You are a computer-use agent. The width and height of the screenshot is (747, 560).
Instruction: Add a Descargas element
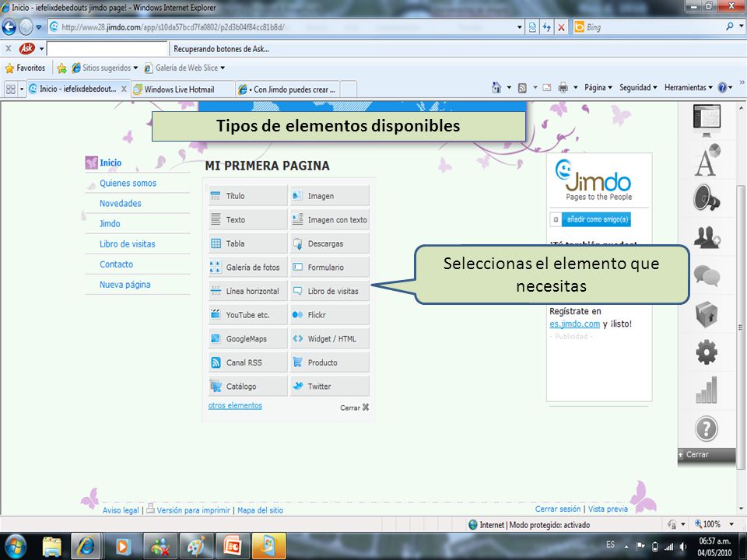click(x=330, y=243)
